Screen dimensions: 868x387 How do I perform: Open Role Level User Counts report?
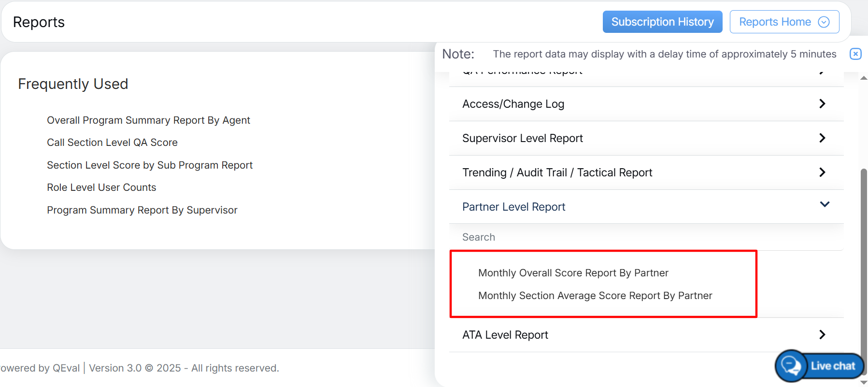click(x=101, y=187)
